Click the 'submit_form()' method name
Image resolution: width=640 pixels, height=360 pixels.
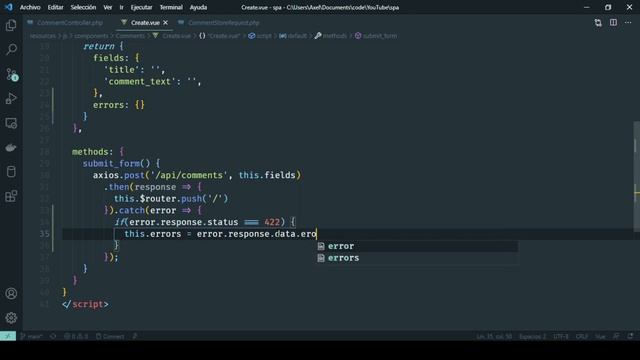point(111,164)
